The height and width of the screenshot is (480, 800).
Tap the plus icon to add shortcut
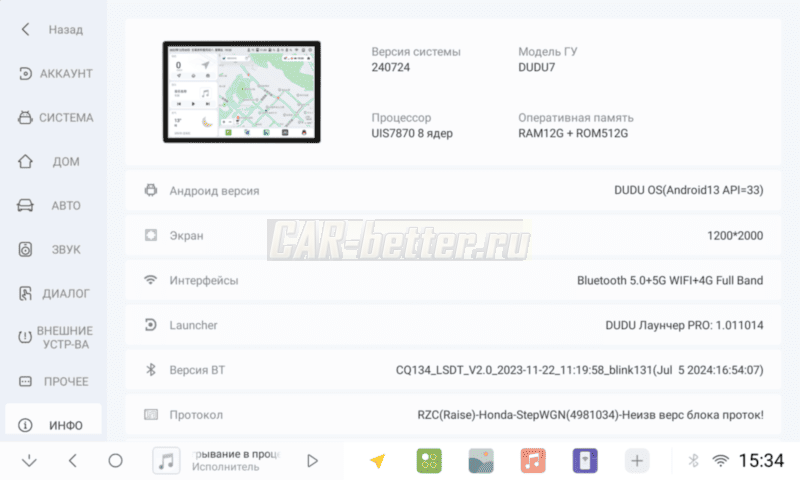(x=637, y=461)
